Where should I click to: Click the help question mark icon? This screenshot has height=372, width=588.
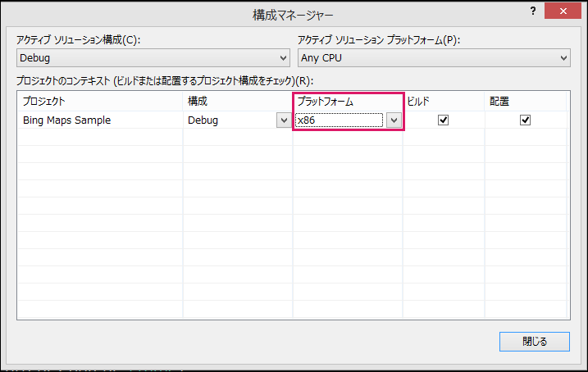[533, 11]
